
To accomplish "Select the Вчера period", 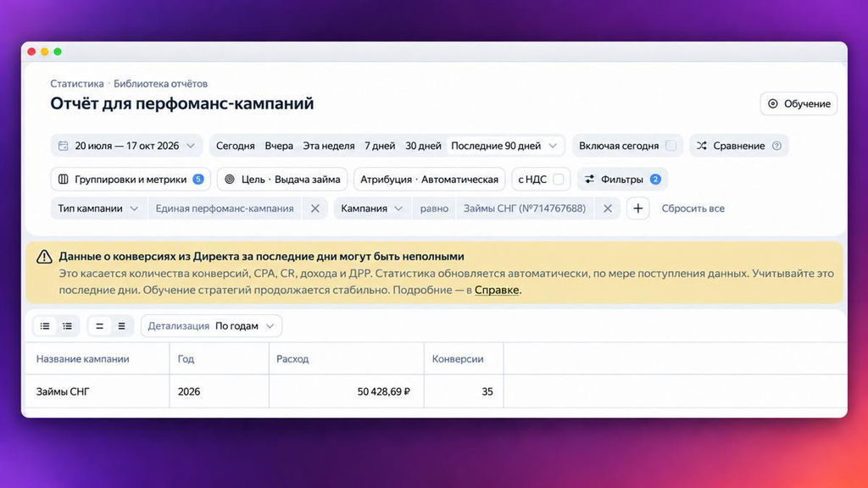I will [279, 146].
